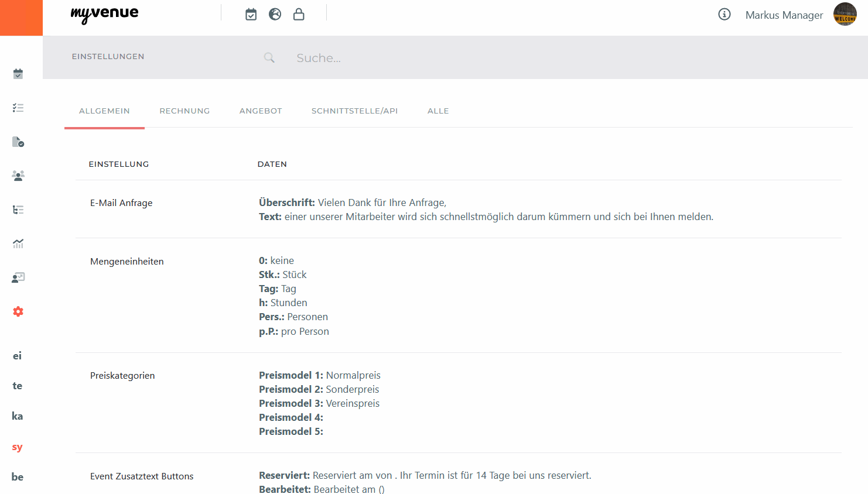Open the checklist icon in left sidebar
The image size is (868, 494).
[x=18, y=108]
